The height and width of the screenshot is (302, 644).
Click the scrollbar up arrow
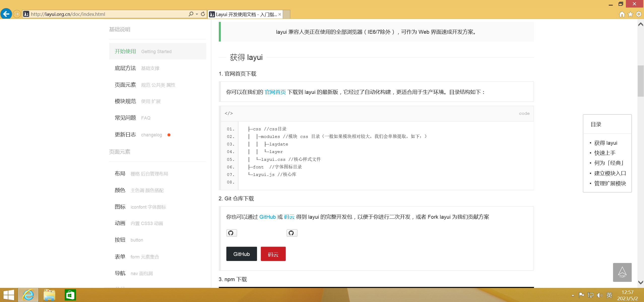(x=641, y=24)
